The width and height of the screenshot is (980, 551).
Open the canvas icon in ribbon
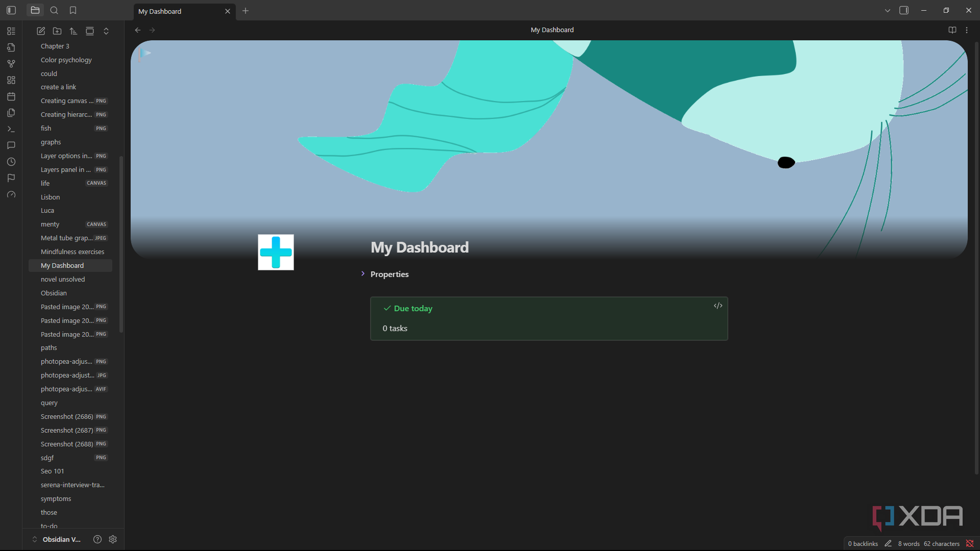pyautogui.click(x=11, y=80)
